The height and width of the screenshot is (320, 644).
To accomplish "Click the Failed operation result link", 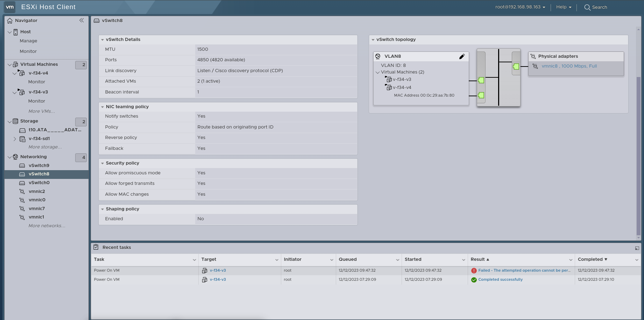I will [524, 271].
